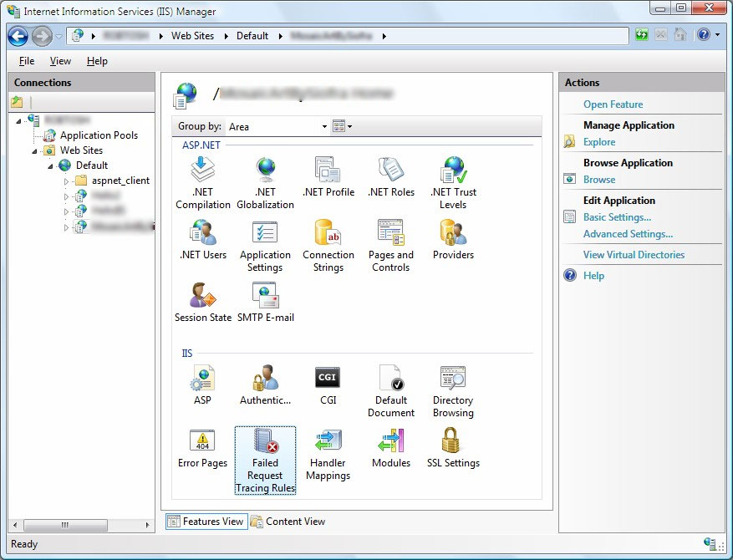This screenshot has height=560, width=733.
Task: Click View Virtual Directories link
Action: [634, 255]
